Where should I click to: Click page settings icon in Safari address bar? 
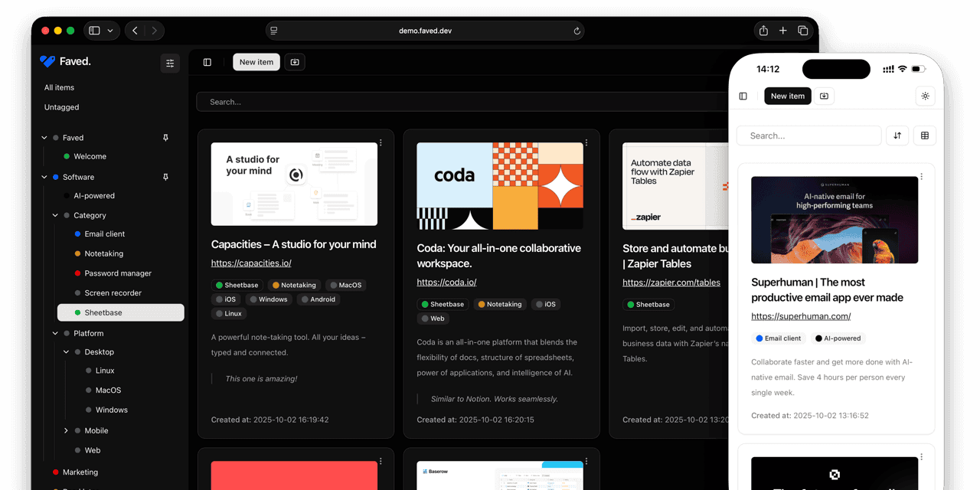tap(274, 31)
